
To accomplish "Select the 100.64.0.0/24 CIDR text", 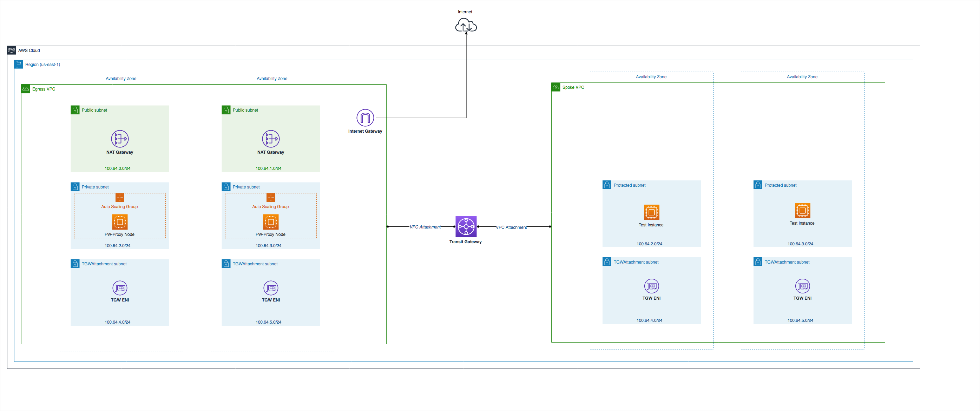I will tap(117, 168).
